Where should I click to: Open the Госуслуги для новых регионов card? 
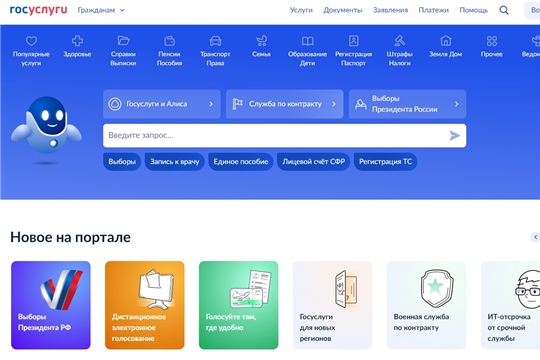coord(333,305)
